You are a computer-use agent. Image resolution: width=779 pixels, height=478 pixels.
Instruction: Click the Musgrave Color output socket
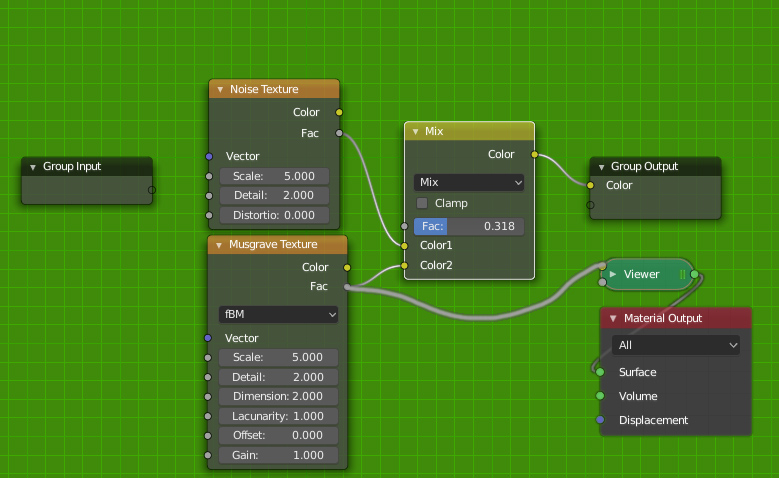tap(347, 267)
